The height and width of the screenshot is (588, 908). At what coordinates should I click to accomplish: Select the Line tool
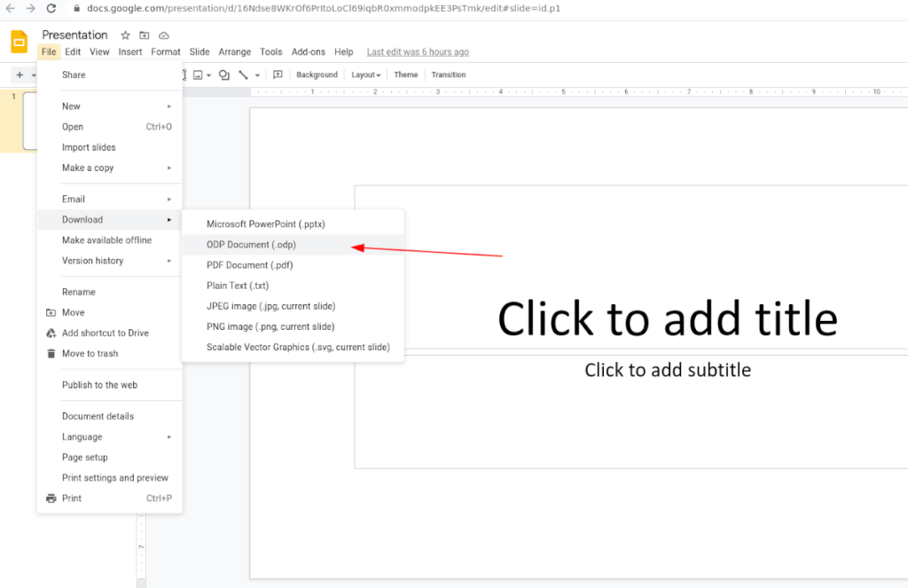pos(243,74)
